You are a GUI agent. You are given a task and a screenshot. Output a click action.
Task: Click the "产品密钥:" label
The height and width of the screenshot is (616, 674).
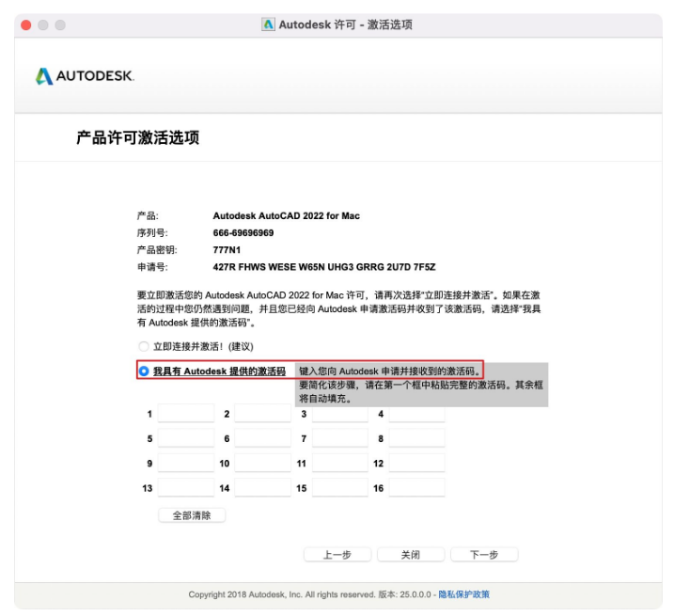157,250
